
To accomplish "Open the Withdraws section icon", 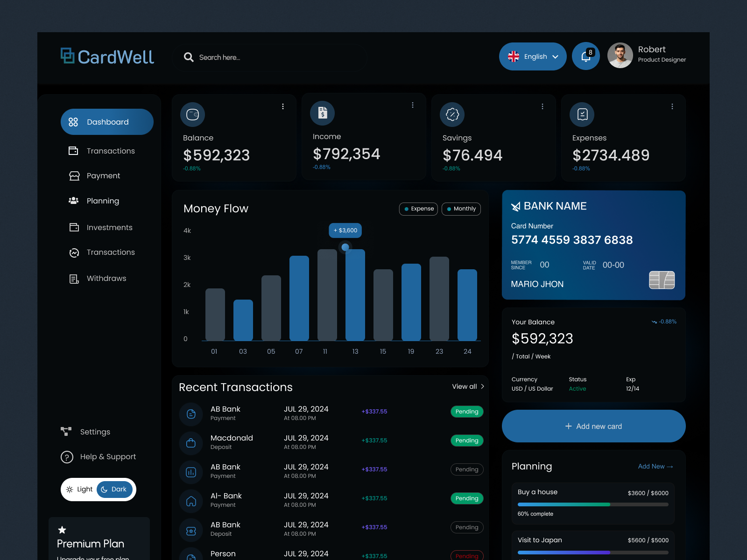I will (x=73, y=278).
